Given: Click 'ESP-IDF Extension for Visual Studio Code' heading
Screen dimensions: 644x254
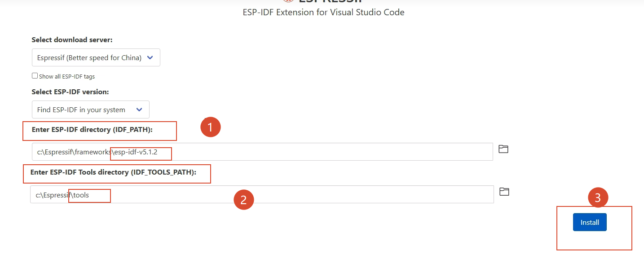Looking at the screenshot, I should (x=323, y=12).
